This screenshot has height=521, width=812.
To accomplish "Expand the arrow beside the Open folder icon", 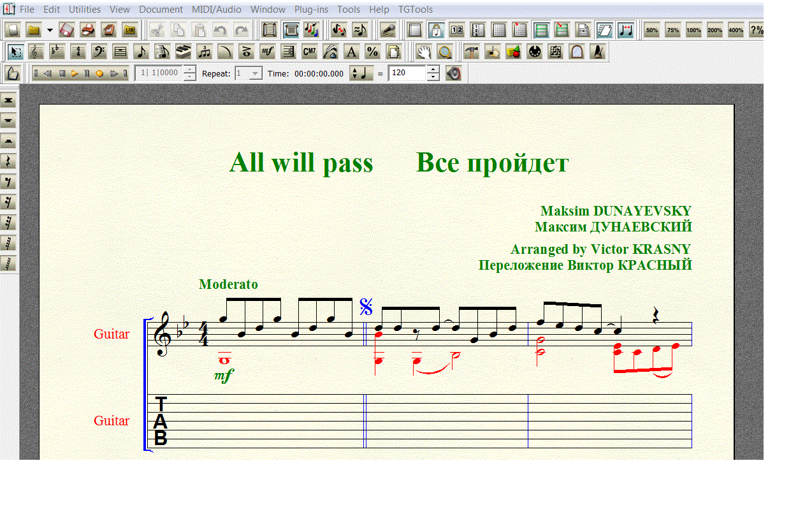I will [50, 30].
